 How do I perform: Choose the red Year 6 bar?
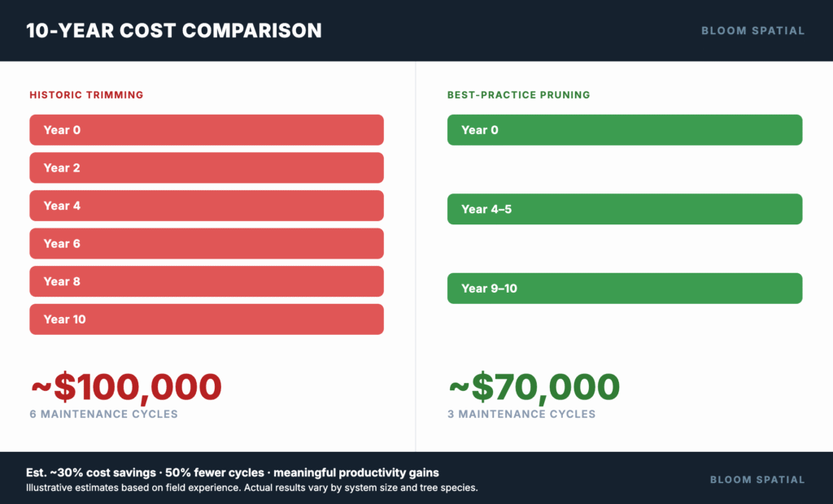(x=207, y=243)
